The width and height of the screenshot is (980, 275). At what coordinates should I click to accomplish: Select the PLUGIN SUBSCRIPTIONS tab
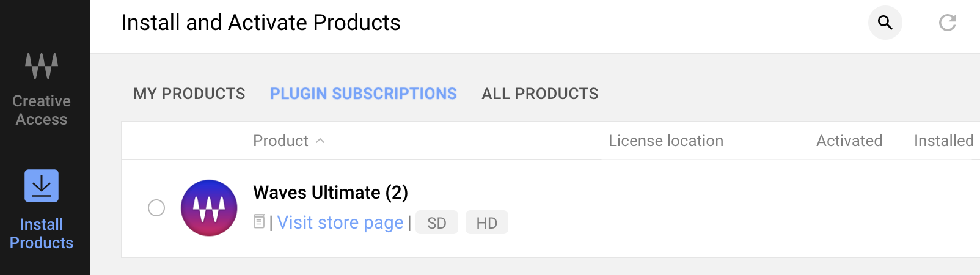364,94
